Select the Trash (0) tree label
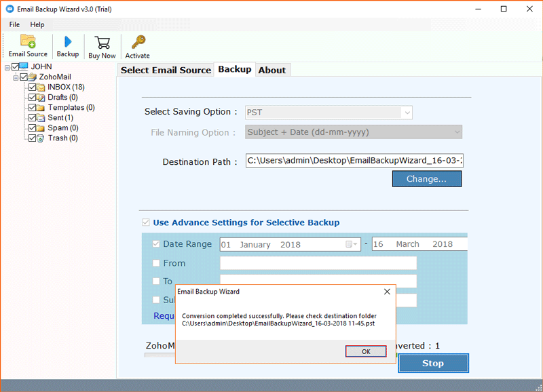The height and width of the screenshot is (392, 543). pyautogui.click(x=63, y=138)
